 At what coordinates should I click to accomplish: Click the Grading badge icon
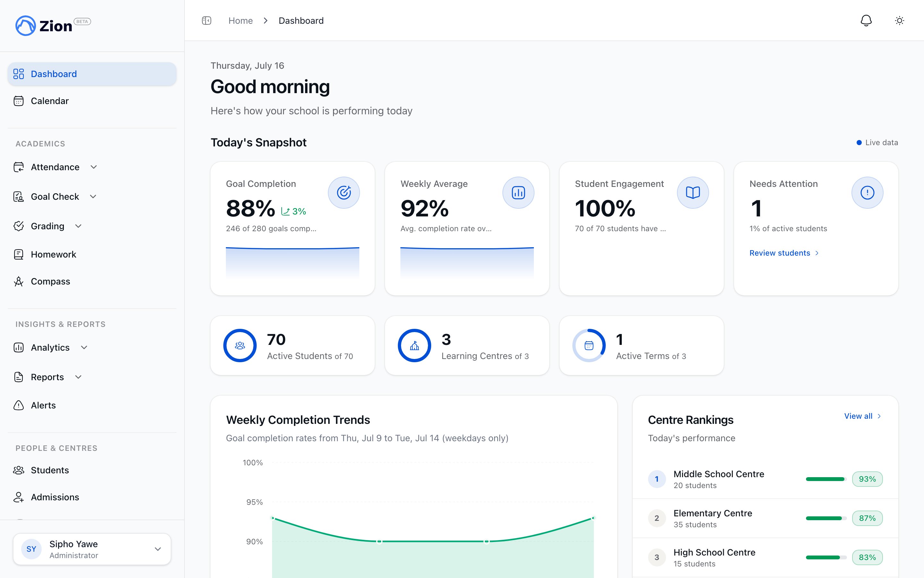[19, 226]
